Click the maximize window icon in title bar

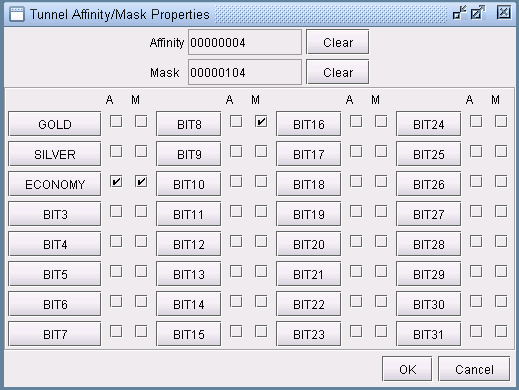(478, 13)
